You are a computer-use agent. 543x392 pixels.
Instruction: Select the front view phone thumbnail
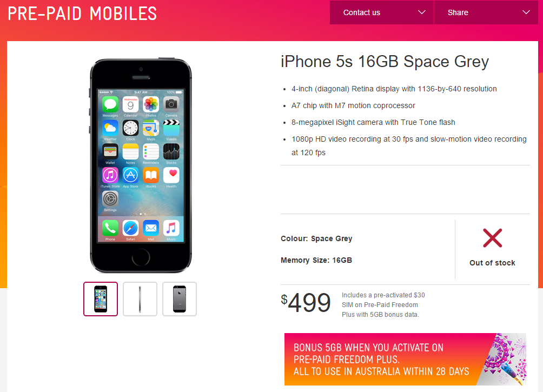click(x=101, y=299)
